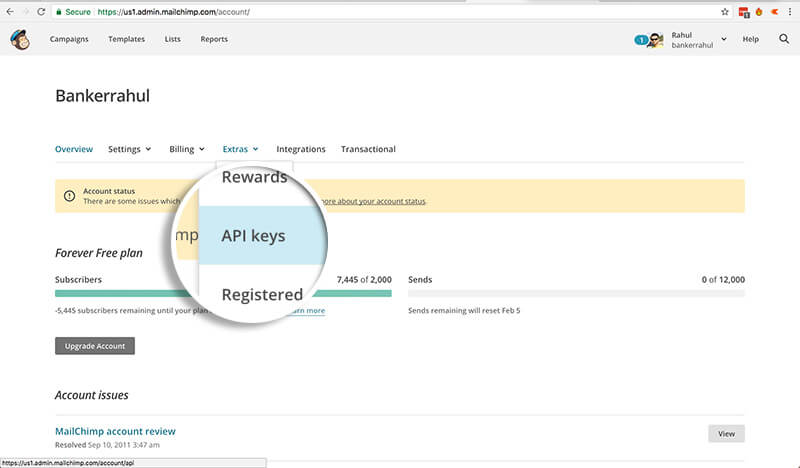
Task: Reload the page with refresh icon
Action: [x=41, y=11]
